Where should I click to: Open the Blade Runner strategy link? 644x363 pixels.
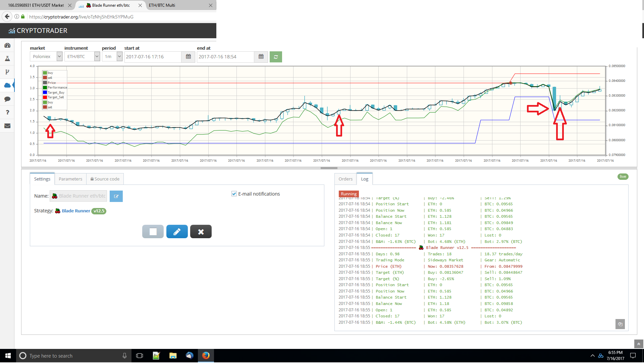[76, 211]
